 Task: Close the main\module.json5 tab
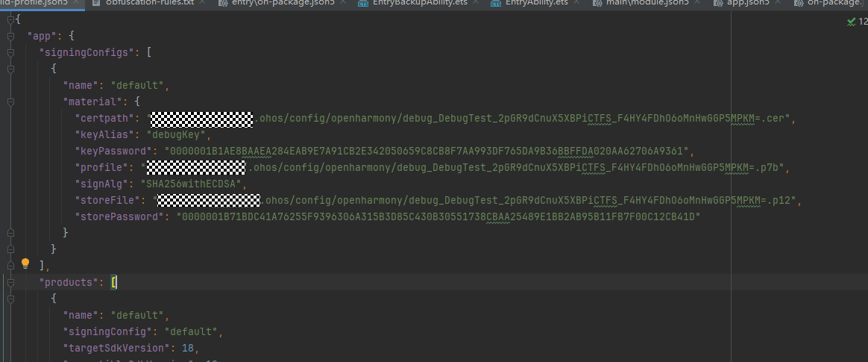click(696, 3)
